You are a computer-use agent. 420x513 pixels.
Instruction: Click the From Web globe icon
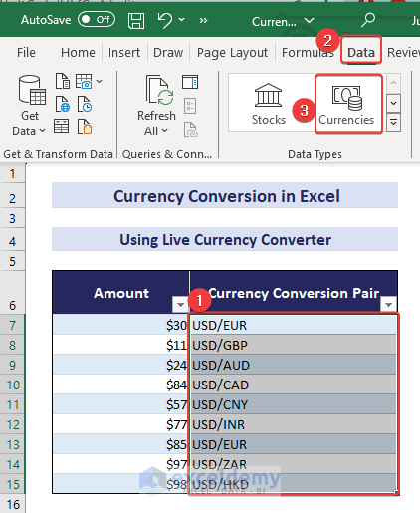pyautogui.click(x=63, y=104)
